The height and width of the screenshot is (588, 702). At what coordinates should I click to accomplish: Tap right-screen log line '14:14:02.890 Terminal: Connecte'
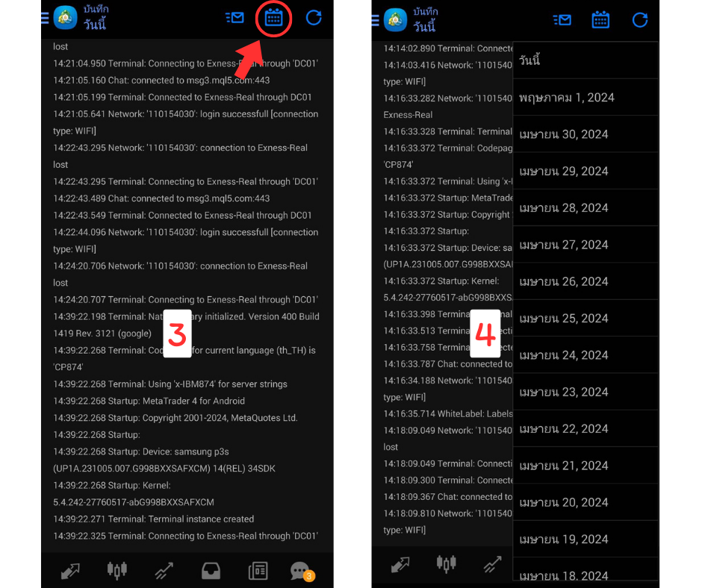pyautogui.click(x=448, y=49)
